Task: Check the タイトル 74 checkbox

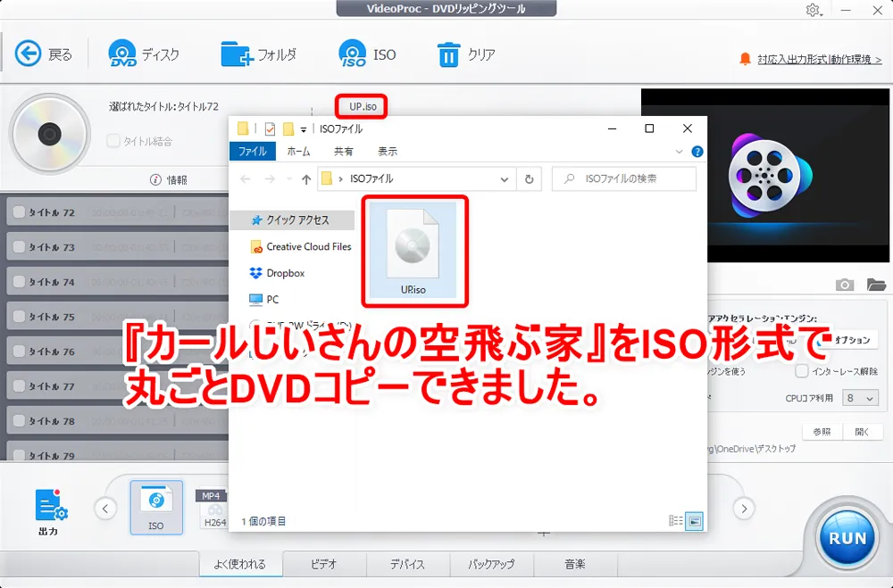Action: [19, 281]
